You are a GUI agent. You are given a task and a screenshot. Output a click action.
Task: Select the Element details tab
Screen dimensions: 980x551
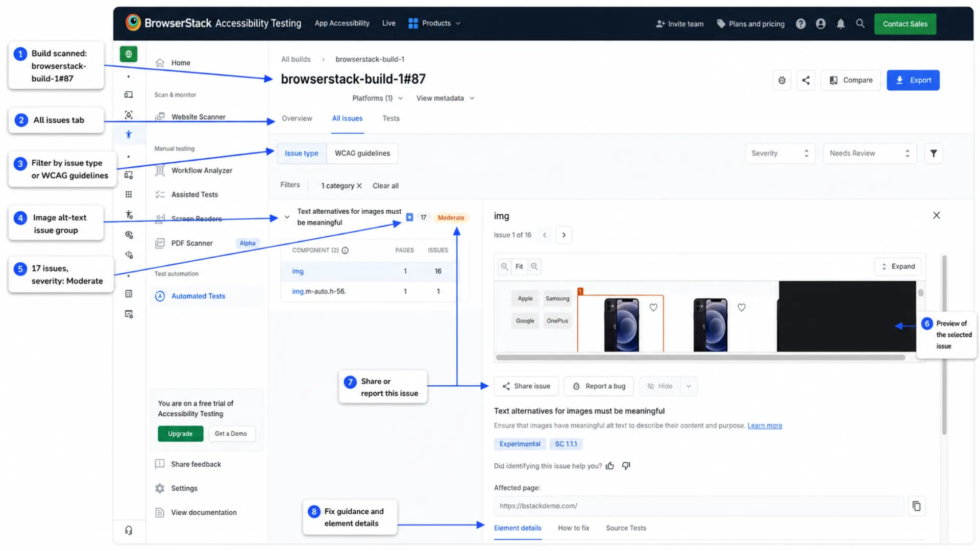tap(518, 528)
